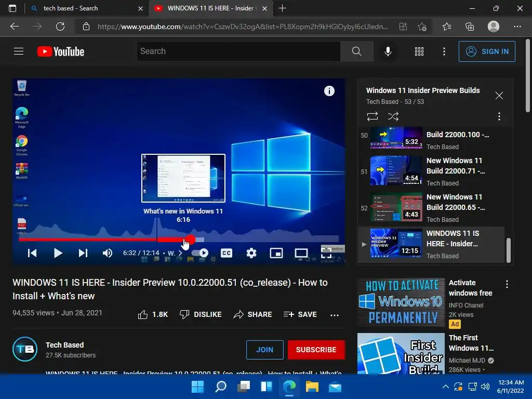This screenshot has height=399, width=532.
Task: Open a new browser tab
Action: [x=282, y=8]
